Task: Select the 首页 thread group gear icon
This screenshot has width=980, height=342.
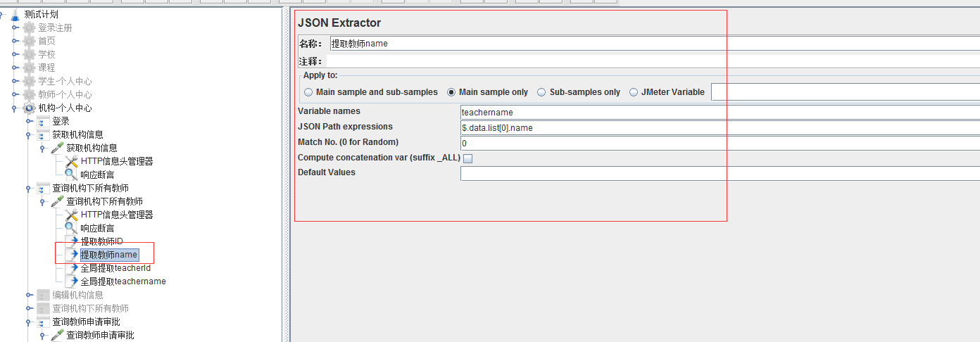Action: pos(29,41)
